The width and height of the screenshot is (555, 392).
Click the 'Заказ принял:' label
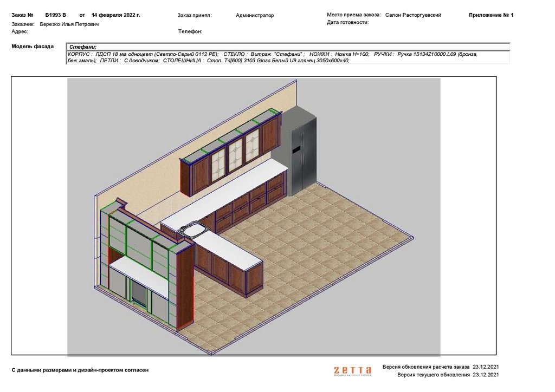coord(195,15)
